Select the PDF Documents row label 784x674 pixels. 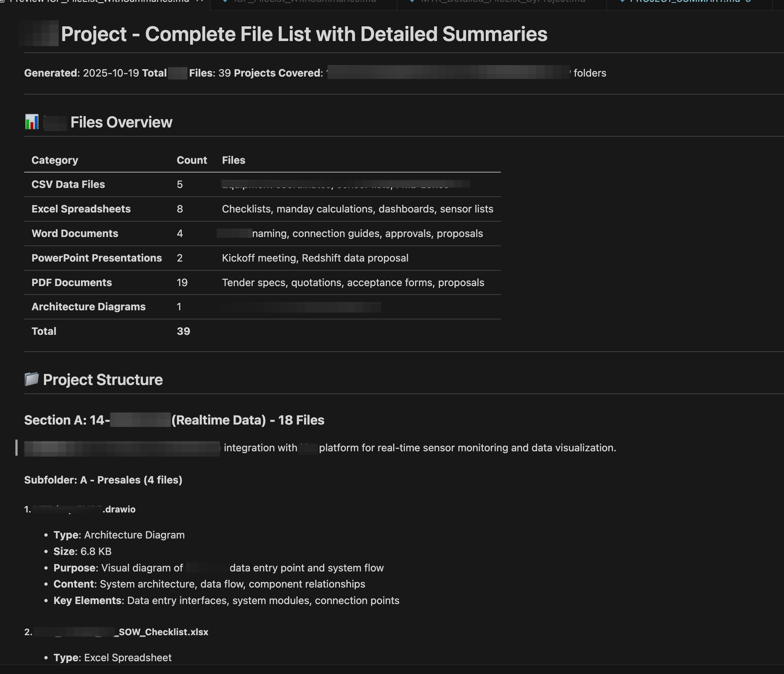pyautogui.click(x=71, y=282)
